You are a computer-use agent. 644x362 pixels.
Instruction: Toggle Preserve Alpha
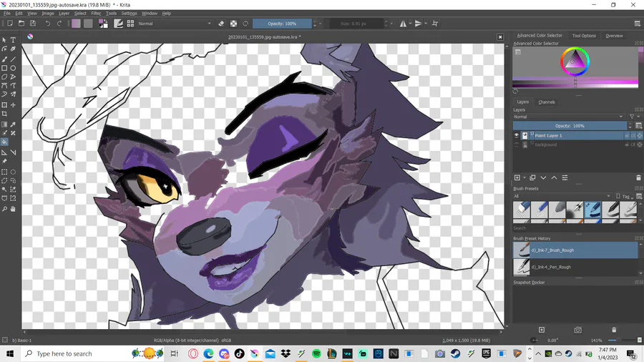click(233, 24)
